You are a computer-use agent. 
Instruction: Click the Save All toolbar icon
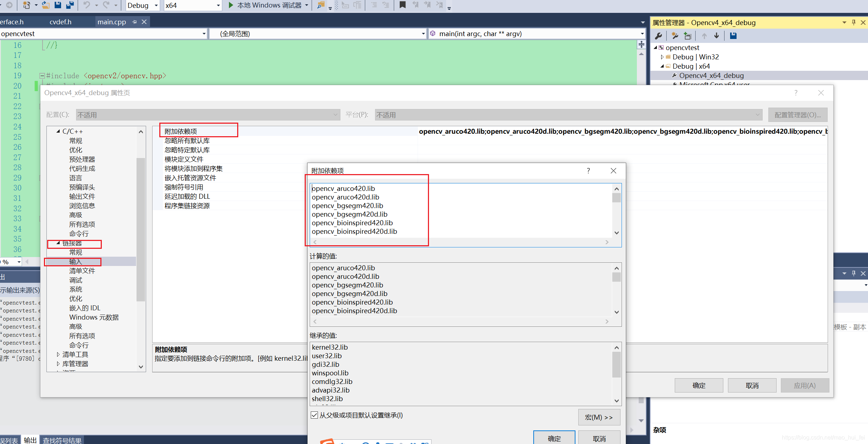tap(70, 5)
